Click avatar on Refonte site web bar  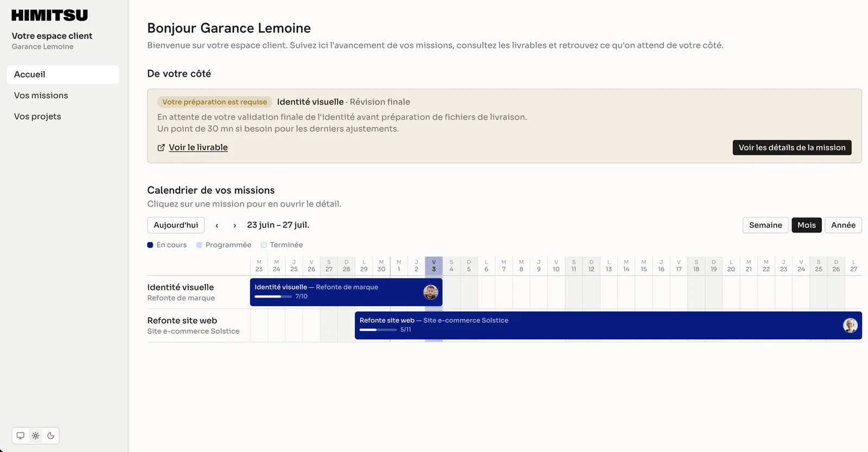click(x=850, y=325)
